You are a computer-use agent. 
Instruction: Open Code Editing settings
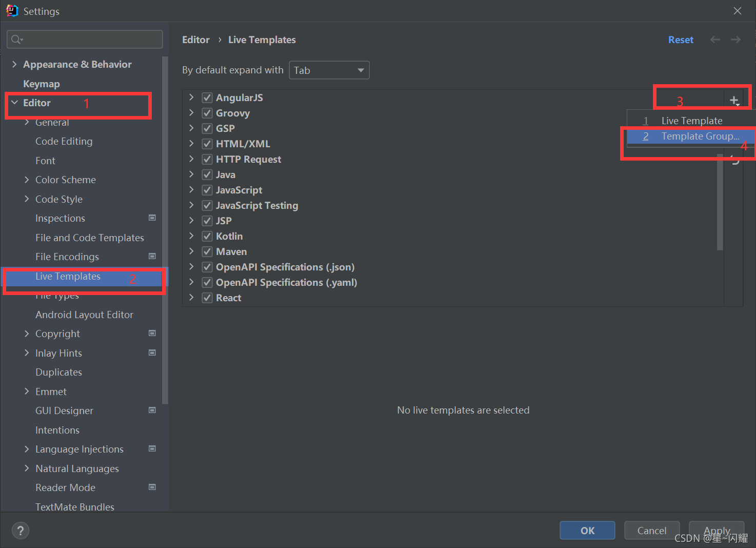click(x=64, y=141)
